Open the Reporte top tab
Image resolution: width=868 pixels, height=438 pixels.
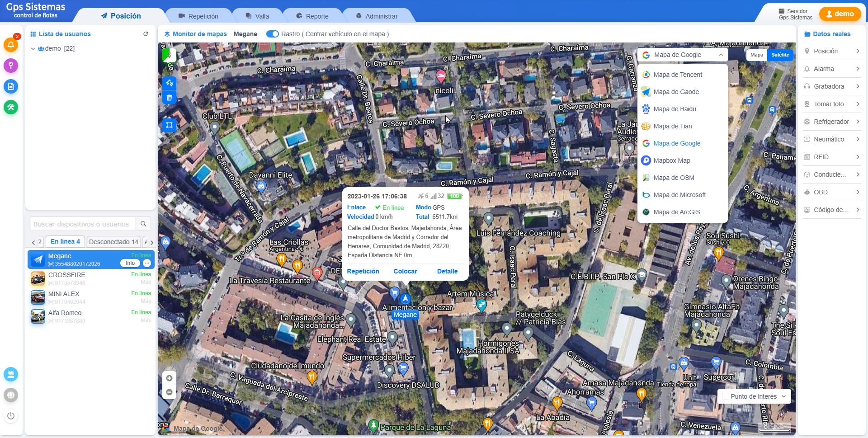point(312,16)
